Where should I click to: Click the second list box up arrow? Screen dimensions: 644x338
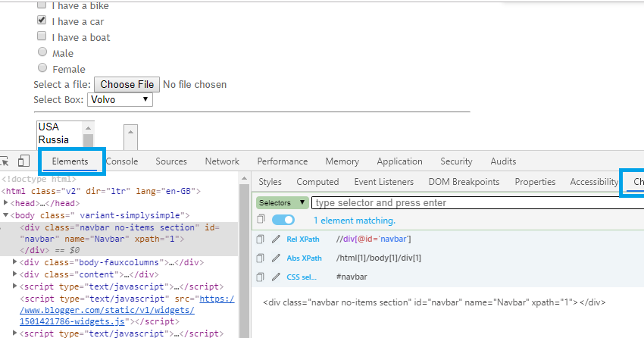tap(130, 132)
